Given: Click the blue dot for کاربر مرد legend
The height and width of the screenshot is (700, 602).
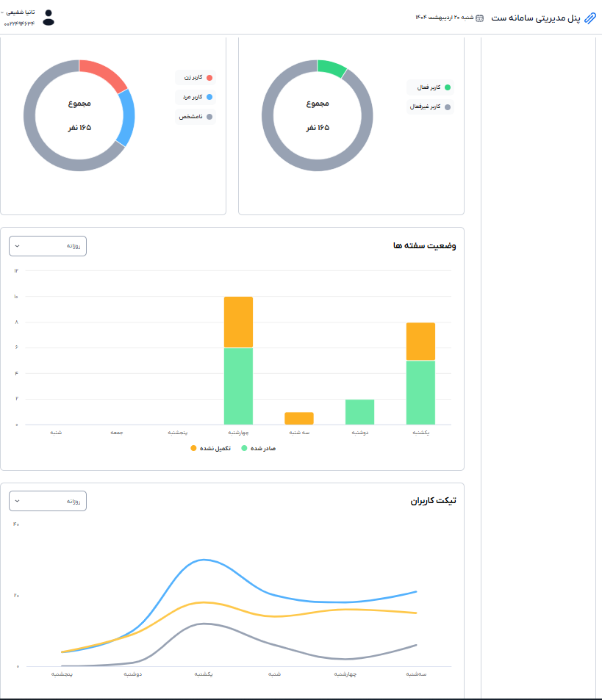Looking at the screenshot, I should click(209, 97).
